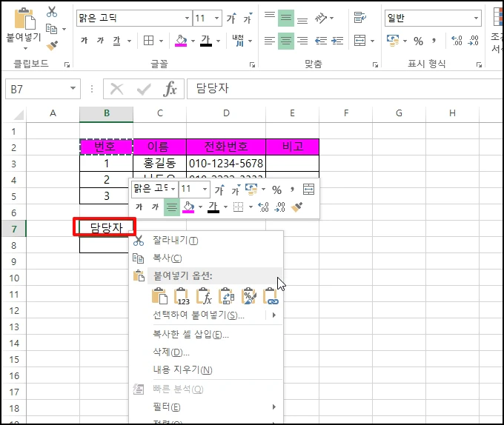
Task: Toggle italic in the ribbon font group
Action: [101, 41]
